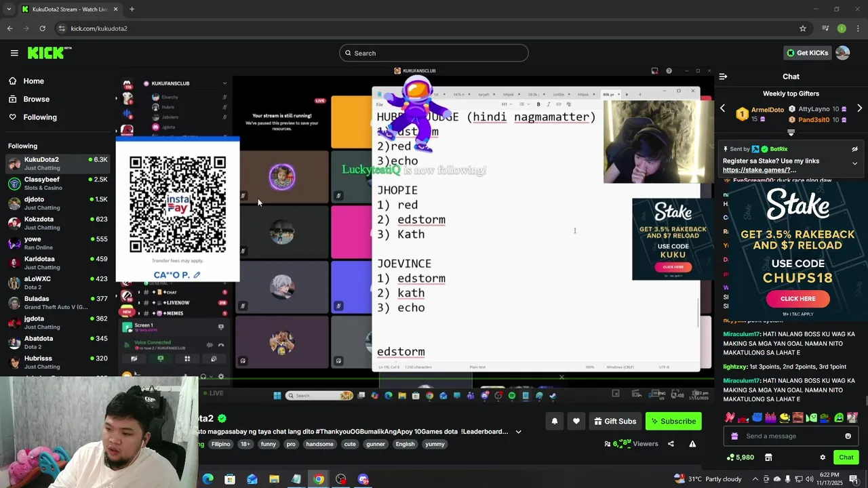Open the user profile avatar menu

pos(843,53)
